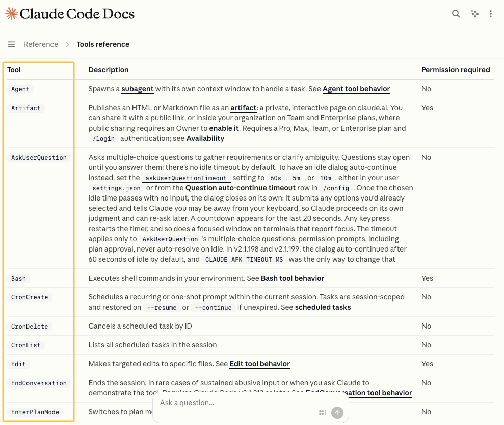Open the Edit tool behavior link

tap(260, 364)
